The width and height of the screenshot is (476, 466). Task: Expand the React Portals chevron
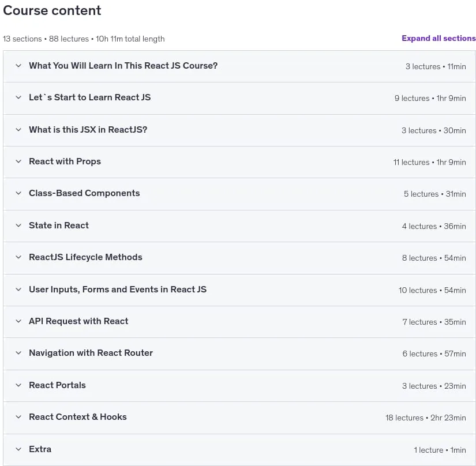(x=18, y=385)
